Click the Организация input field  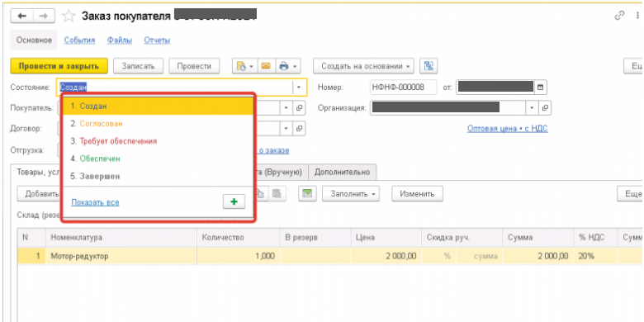[448, 108]
